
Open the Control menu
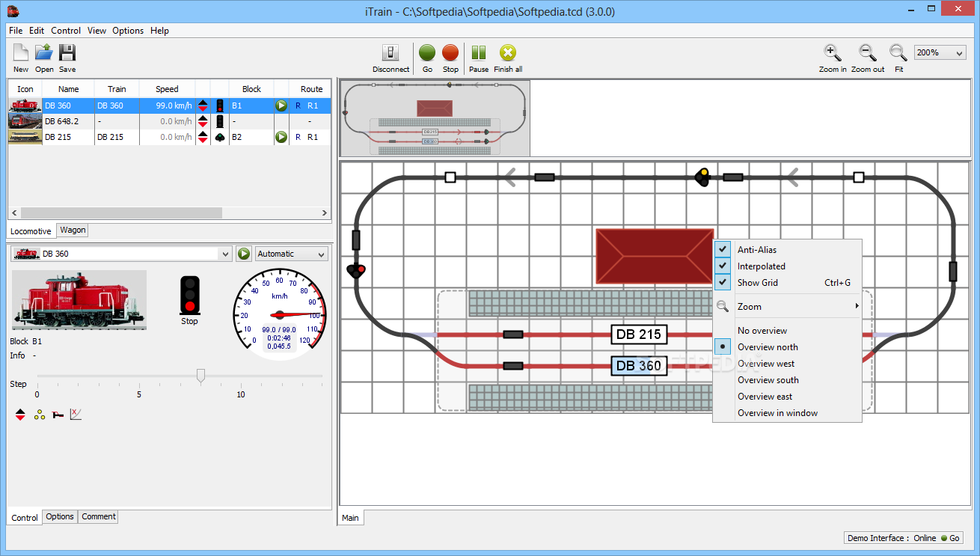click(66, 31)
